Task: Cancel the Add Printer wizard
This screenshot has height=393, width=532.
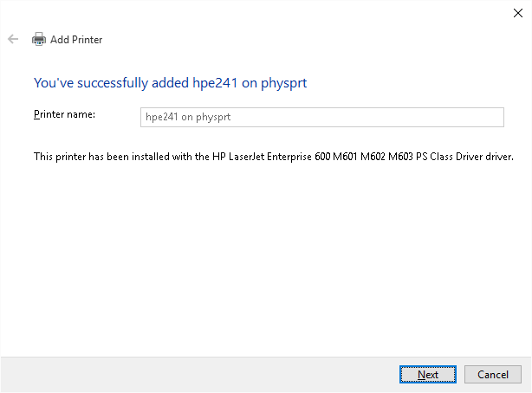Action: coord(492,374)
